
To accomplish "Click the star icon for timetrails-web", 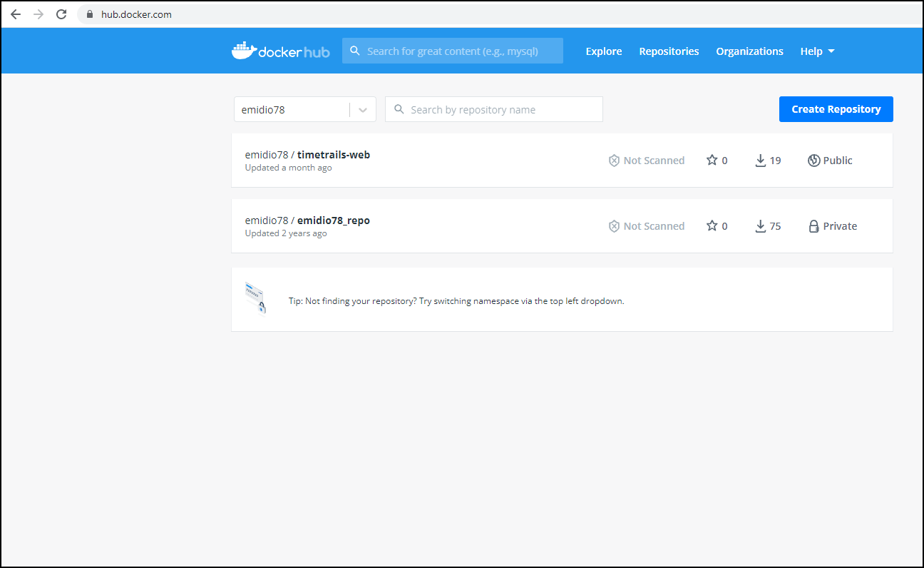I will pyautogui.click(x=712, y=161).
